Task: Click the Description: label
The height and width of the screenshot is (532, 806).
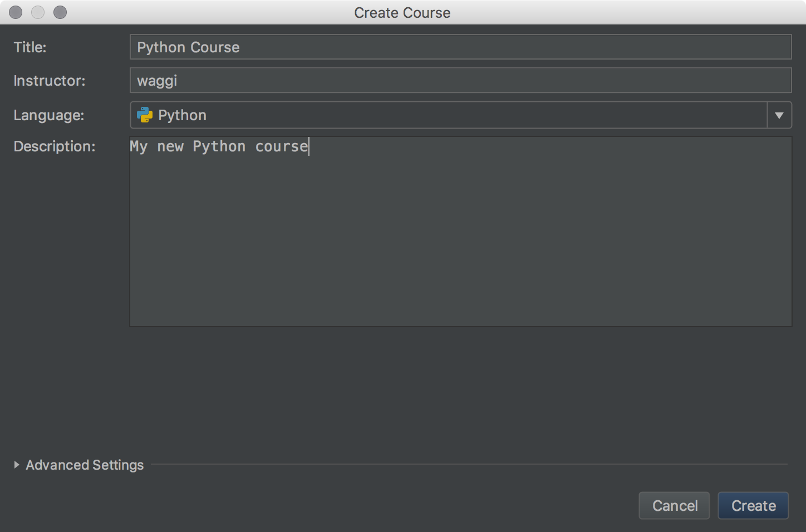Action: click(x=55, y=146)
